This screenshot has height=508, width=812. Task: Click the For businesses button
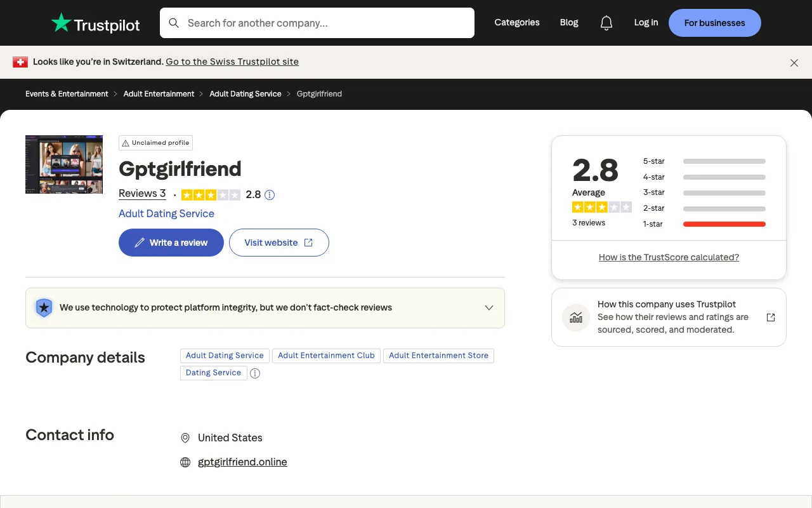714,22
